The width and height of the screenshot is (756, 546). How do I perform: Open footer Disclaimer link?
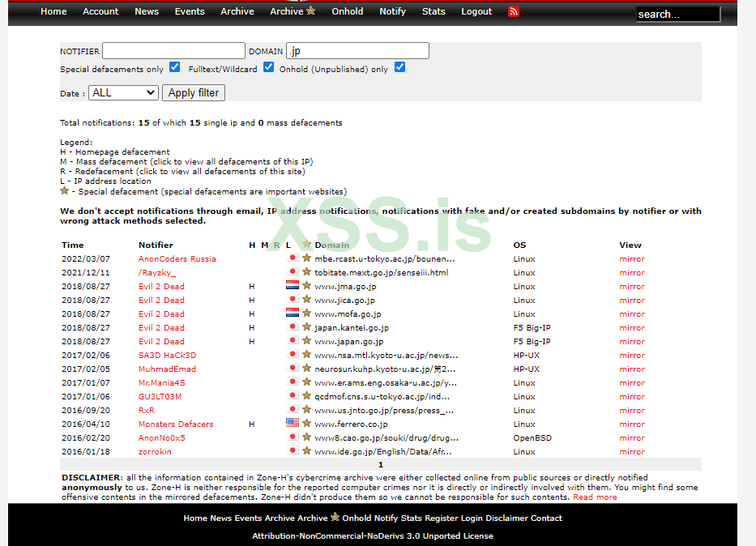coord(506,518)
